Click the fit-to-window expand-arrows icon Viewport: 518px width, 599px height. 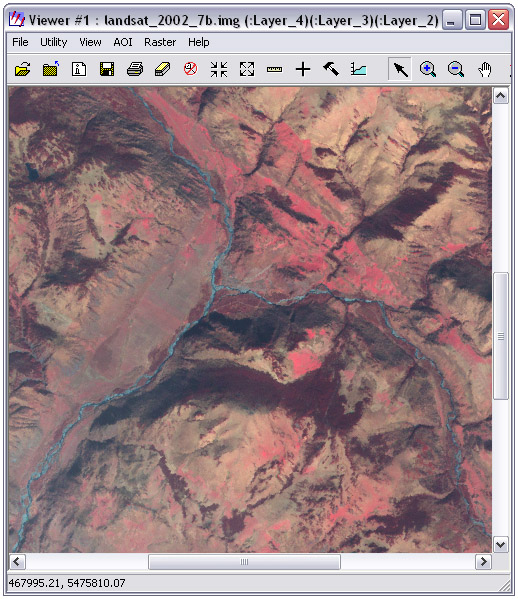point(247,70)
